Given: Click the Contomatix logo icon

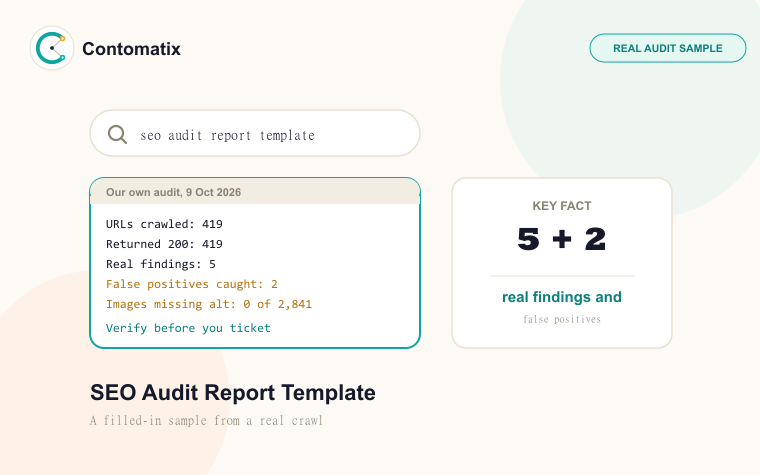Looking at the screenshot, I should point(52,48).
